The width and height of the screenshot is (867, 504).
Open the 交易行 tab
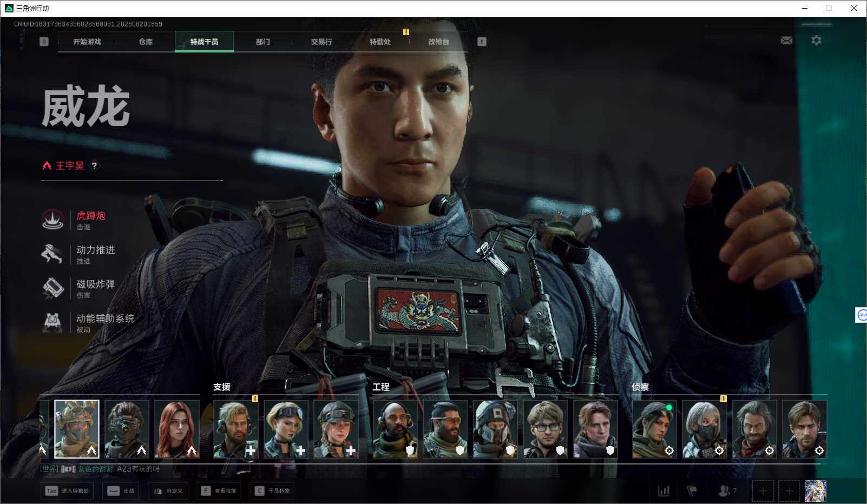click(x=321, y=42)
